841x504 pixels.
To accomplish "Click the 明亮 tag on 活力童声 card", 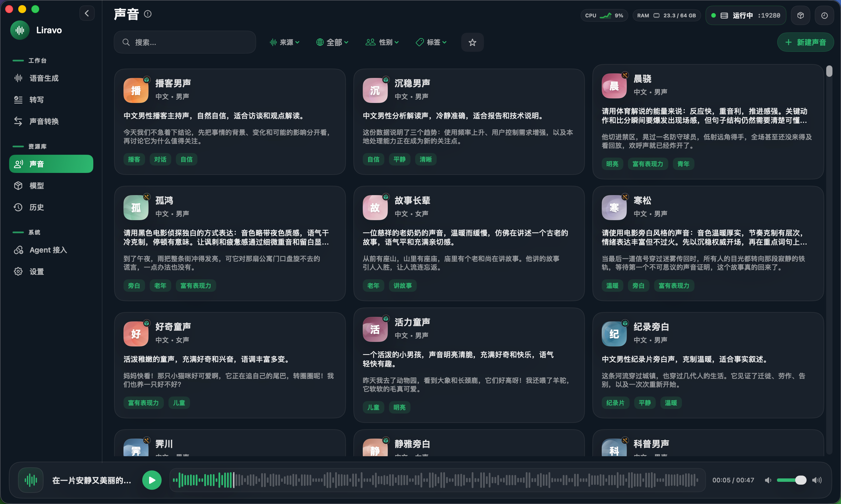I will click(x=399, y=407).
